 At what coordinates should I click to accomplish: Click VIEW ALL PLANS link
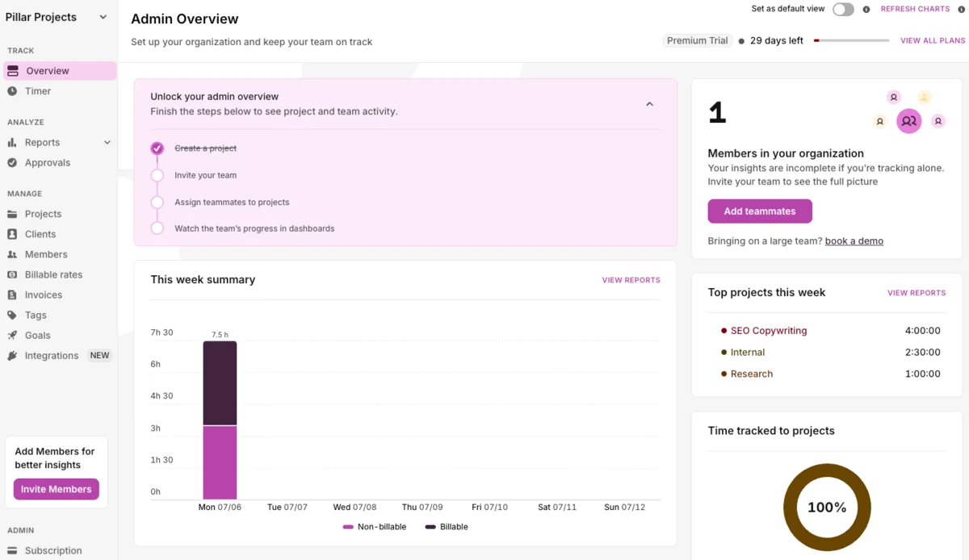click(x=933, y=40)
